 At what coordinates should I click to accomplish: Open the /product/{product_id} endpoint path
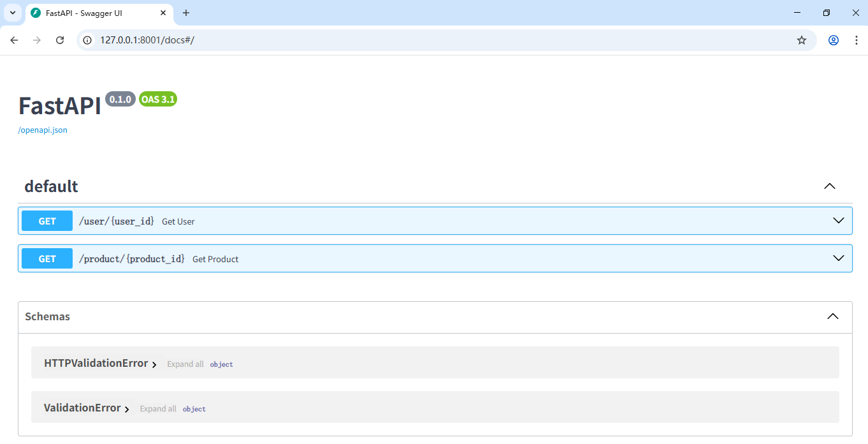pyautogui.click(x=131, y=259)
